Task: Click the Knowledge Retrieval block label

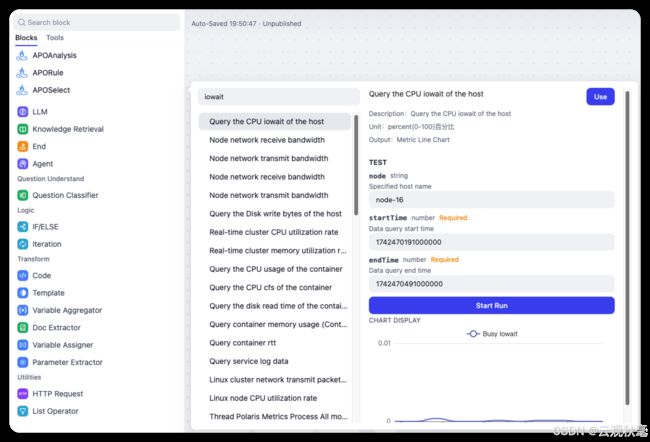Action: [x=68, y=129]
